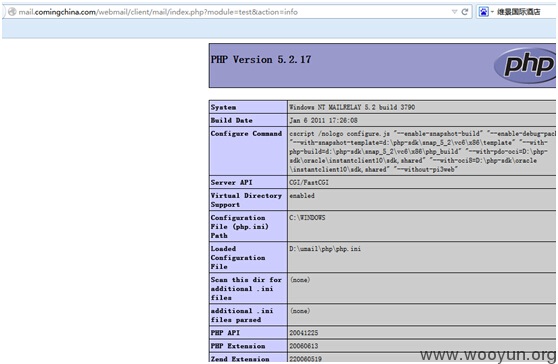Select D:\umail\php\php.ini value
The width and height of the screenshot is (558, 364).
click(x=325, y=249)
